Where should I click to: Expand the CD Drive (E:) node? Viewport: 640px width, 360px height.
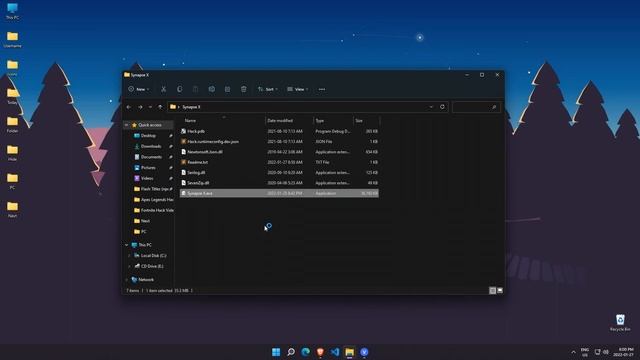(130, 266)
